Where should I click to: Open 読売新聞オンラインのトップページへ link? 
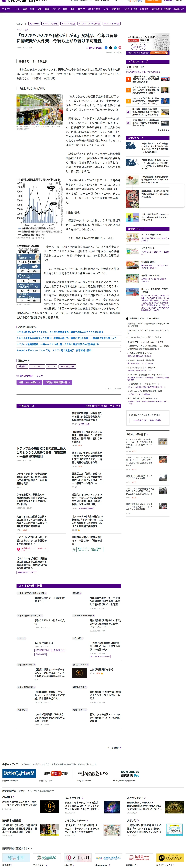103,406
